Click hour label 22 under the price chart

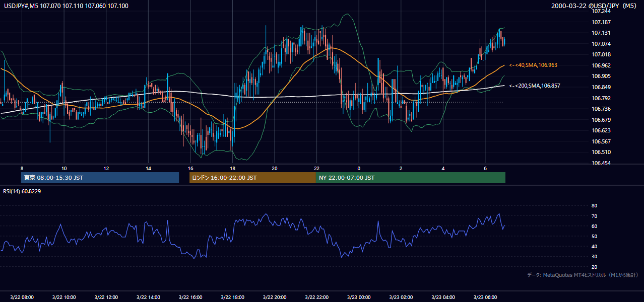pyautogui.click(x=316, y=168)
